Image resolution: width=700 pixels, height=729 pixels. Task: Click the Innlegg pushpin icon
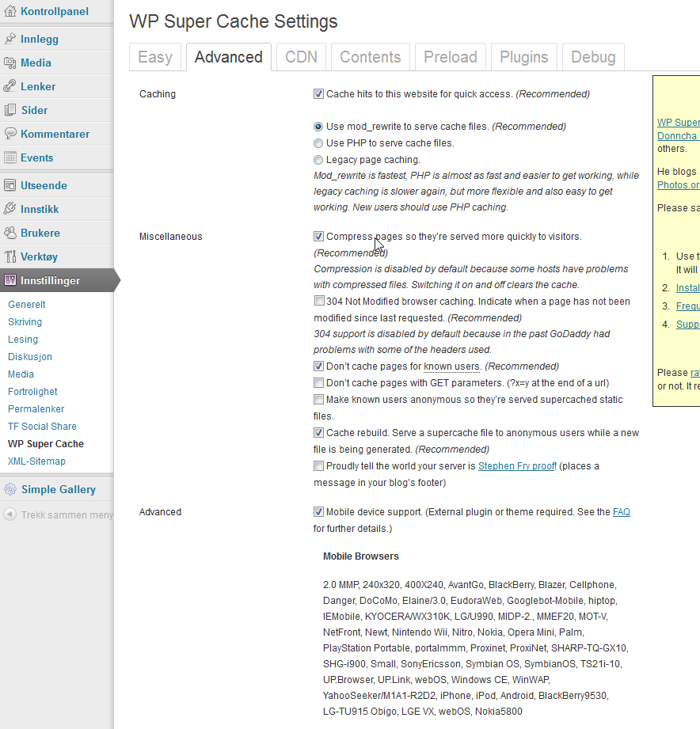click(x=10, y=39)
